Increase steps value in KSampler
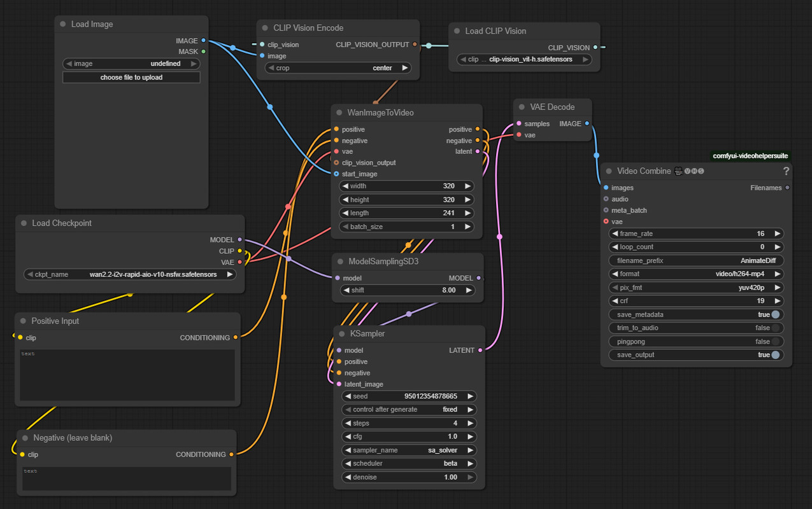Viewport: 812px width, 509px height. 470,423
